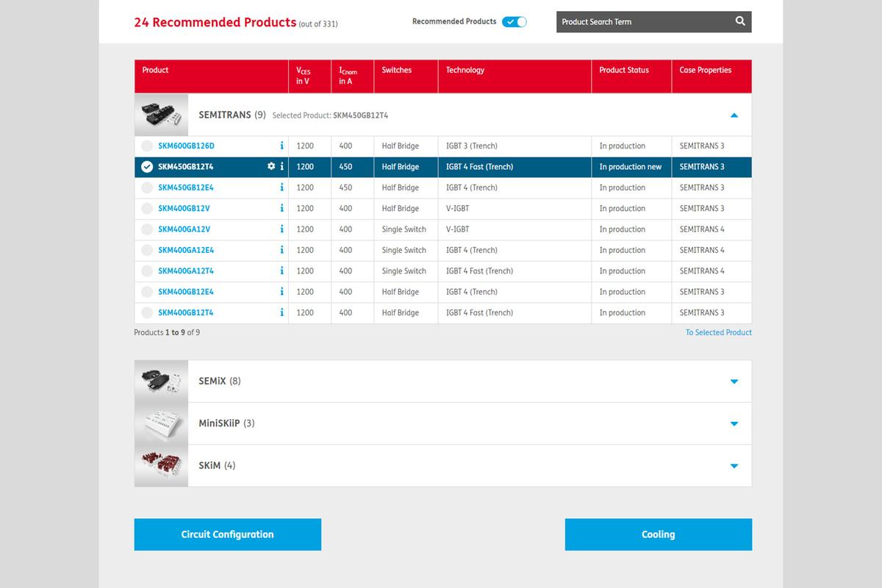Expand the MiniSKiiP product group
The height and width of the screenshot is (588, 882).
(x=734, y=424)
